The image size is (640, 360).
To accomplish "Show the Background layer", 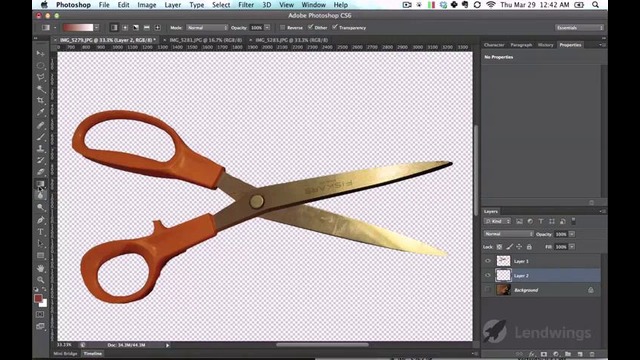I will coord(488,290).
